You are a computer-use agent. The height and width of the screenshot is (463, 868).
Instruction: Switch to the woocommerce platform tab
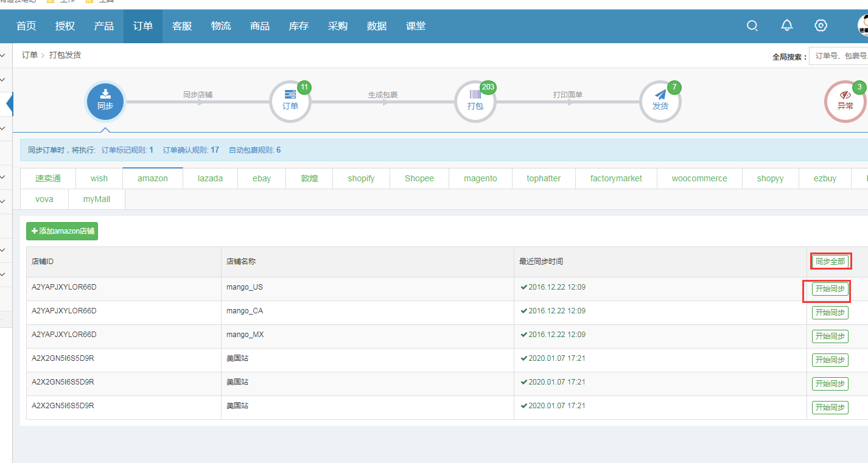click(x=699, y=178)
